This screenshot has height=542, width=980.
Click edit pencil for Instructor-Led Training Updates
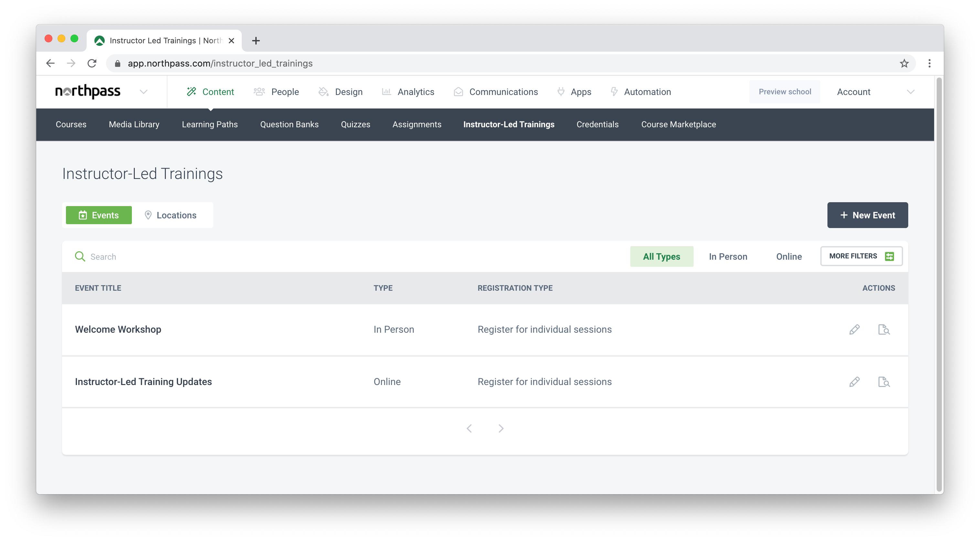click(854, 381)
